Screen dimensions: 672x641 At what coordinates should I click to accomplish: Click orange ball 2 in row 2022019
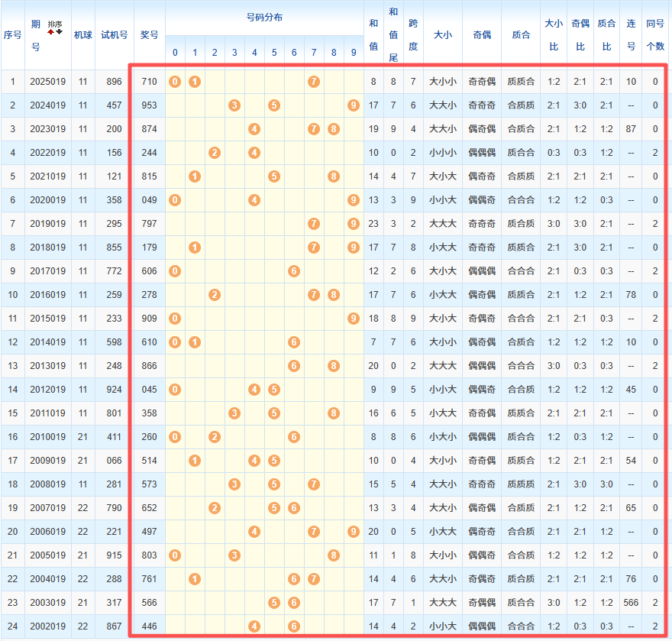tap(215, 153)
